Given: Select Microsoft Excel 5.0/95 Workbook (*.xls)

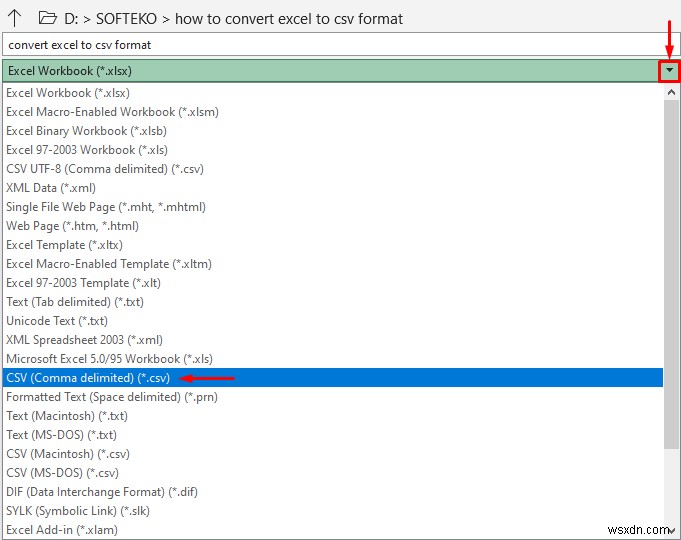Looking at the screenshot, I should tap(333, 359).
